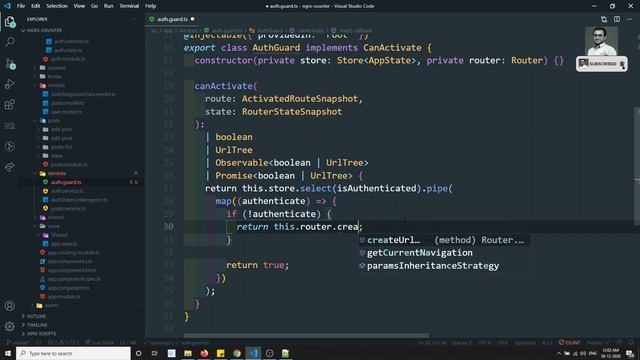Open the Accounts icon in activity bar
The height and width of the screenshot is (360, 640).
coord(10,306)
